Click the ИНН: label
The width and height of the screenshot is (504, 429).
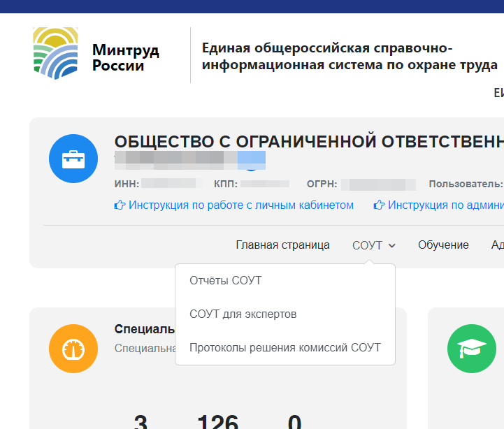pyautogui.click(x=127, y=184)
